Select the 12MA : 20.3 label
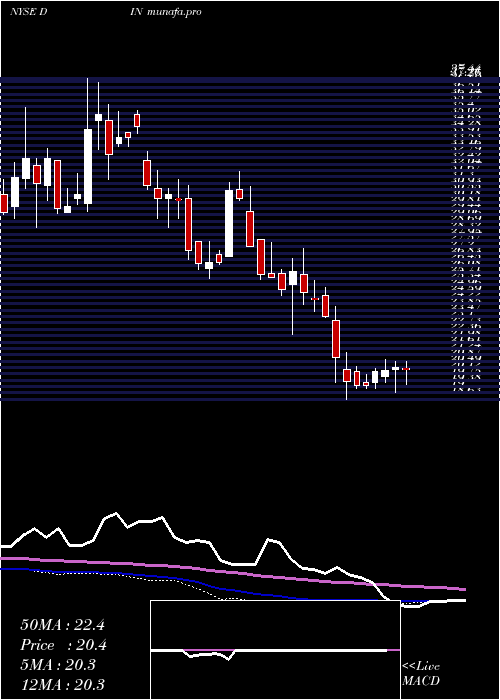The image size is (500, 700). click(62, 684)
